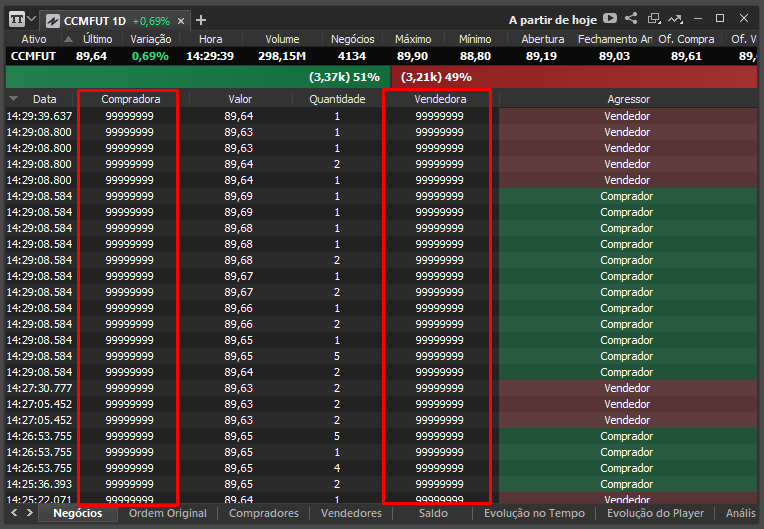Viewport: 764px width, 529px height.
Task: Click the Valor column header
Action: pos(240,99)
